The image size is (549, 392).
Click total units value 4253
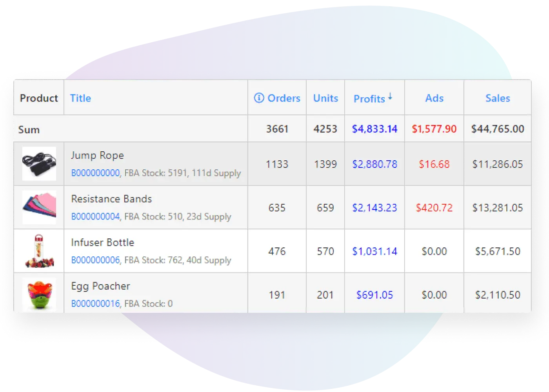(325, 129)
